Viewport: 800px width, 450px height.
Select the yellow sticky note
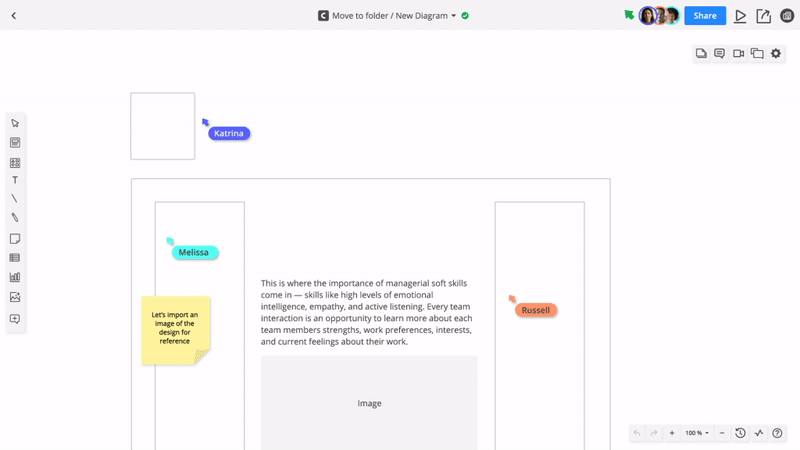coord(175,328)
